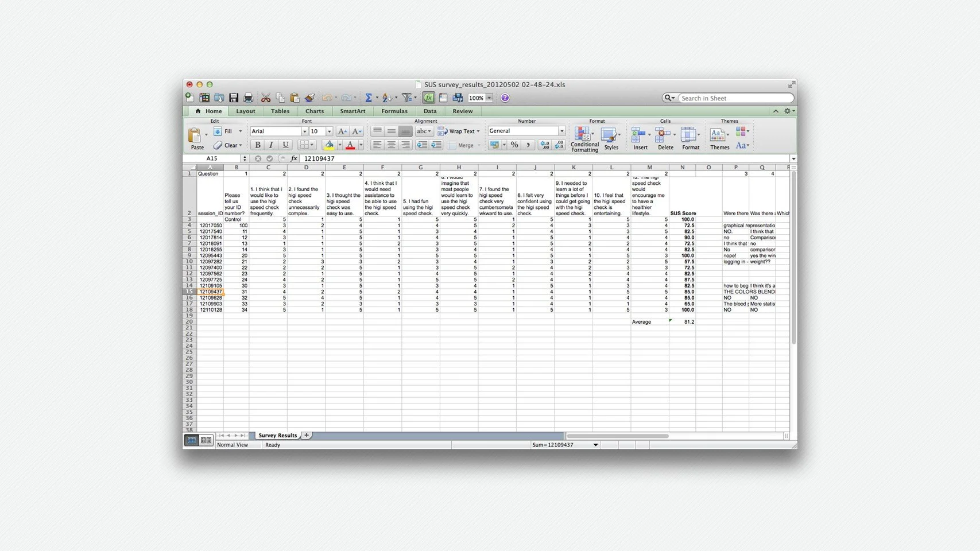This screenshot has width=980, height=551.
Task: Save the workbook with the floppy disk icon
Action: [x=234, y=98]
